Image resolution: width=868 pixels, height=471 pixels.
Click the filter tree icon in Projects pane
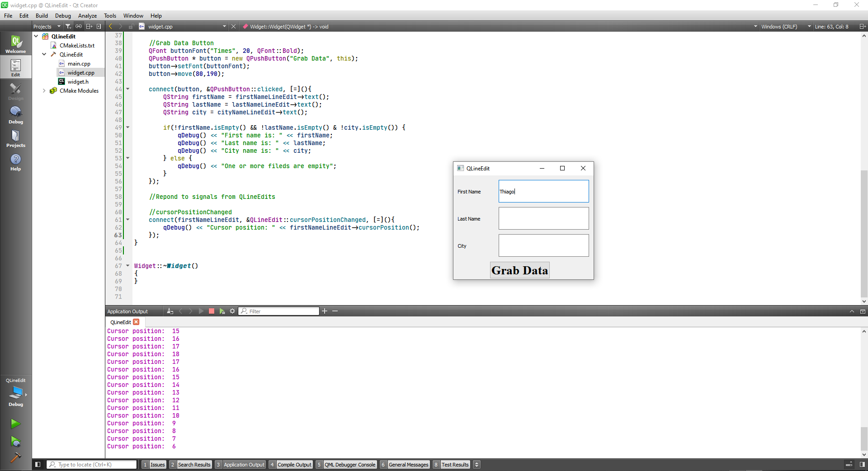[x=68, y=26]
